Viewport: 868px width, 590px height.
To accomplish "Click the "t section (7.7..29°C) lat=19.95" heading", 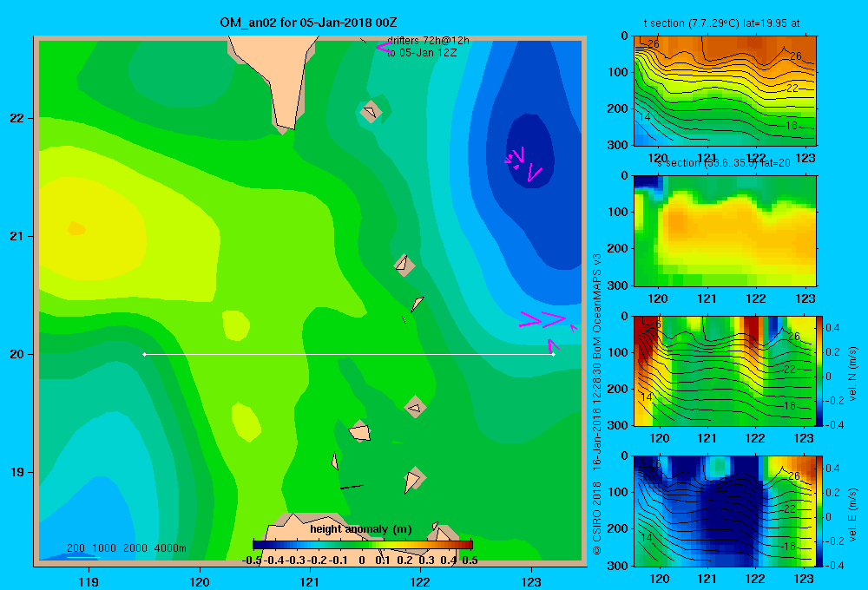I will (721, 23).
